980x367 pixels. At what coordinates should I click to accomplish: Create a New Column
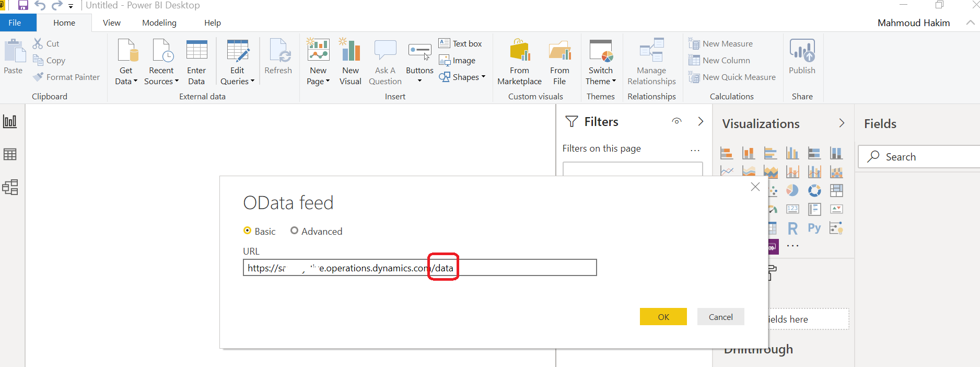719,60
